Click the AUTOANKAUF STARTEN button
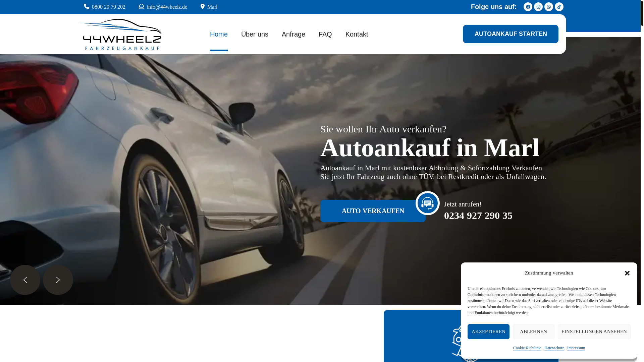The width and height of the screenshot is (644, 362). (x=511, y=34)
